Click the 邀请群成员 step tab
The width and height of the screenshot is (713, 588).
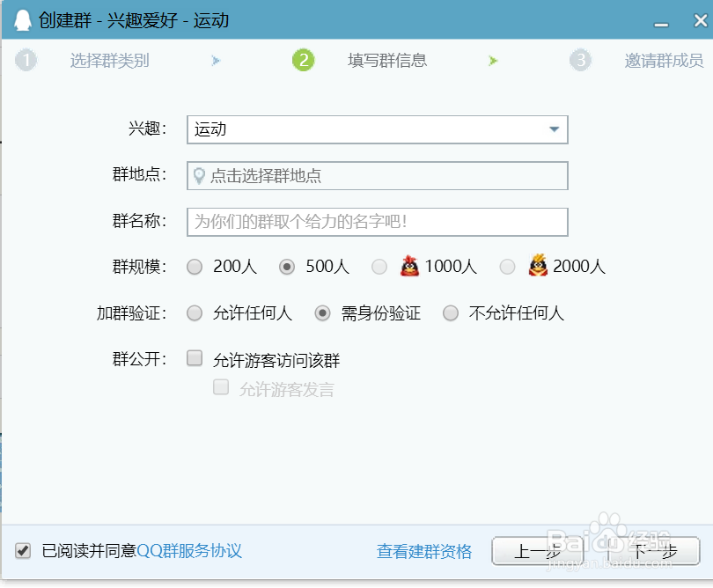(664, 61)
